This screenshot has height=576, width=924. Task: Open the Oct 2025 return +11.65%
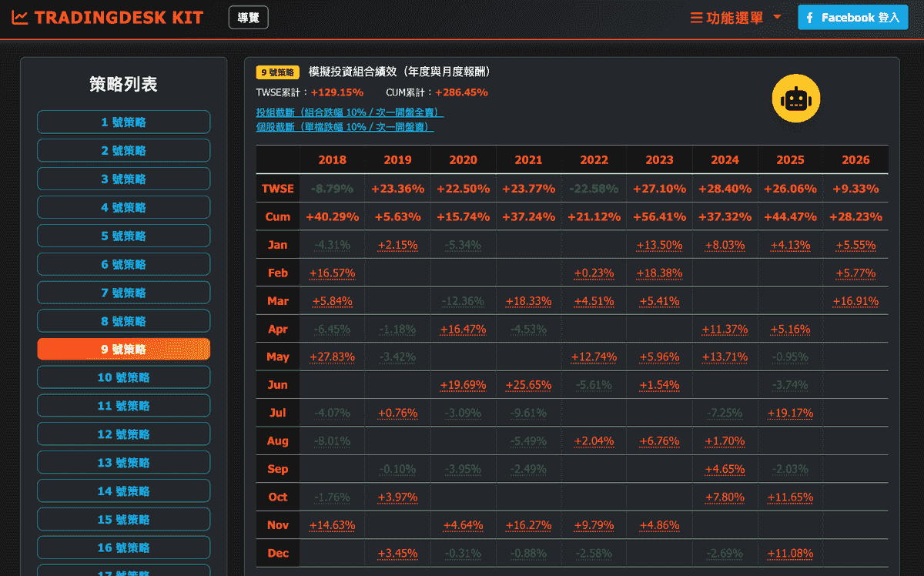(790, 497)
